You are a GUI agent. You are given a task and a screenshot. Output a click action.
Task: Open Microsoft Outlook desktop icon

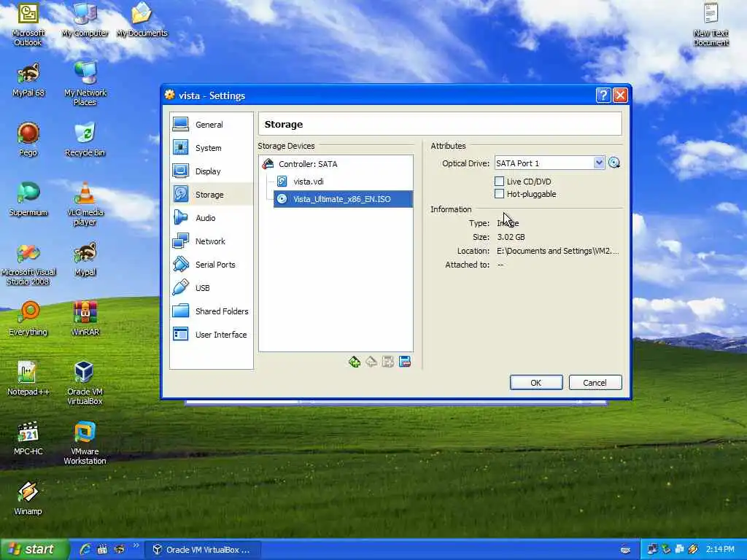[x=28, y=25]
